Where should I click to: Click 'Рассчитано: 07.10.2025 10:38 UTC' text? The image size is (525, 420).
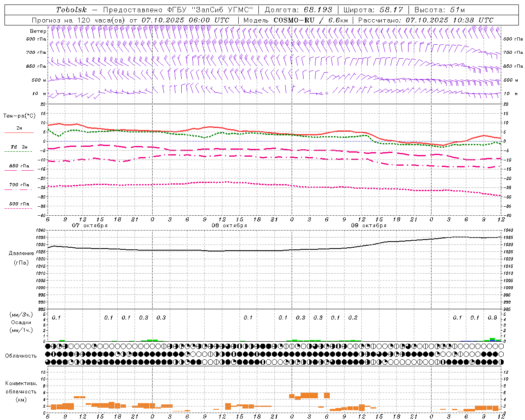point(426,20)
